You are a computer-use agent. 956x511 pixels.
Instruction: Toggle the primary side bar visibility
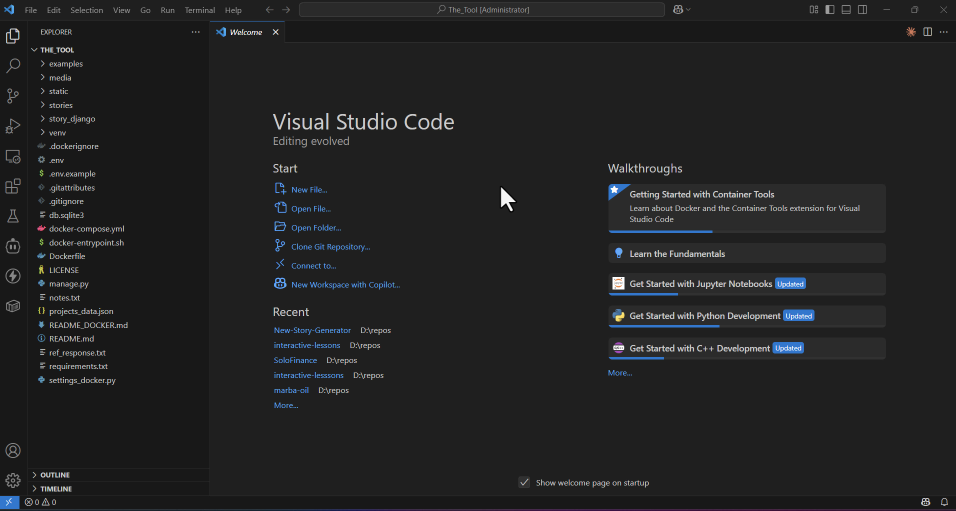click(829, 10)
